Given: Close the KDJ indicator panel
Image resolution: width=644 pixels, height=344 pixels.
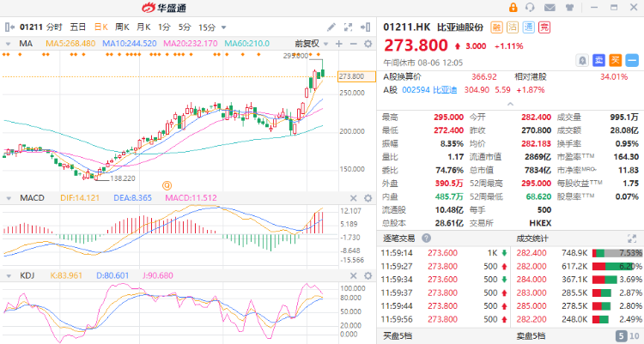Looking at the screenshot, I should click(x=353, y=276).
